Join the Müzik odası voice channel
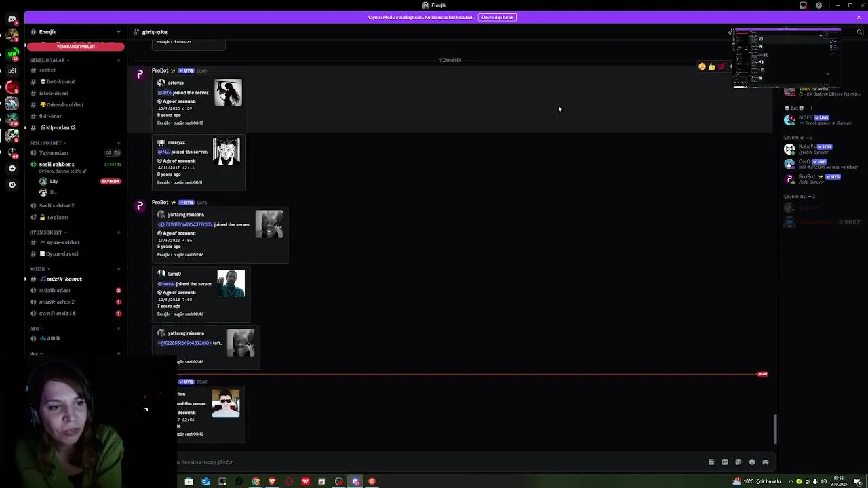The height and width of the screenshot is (488, 868). (75, 290)
